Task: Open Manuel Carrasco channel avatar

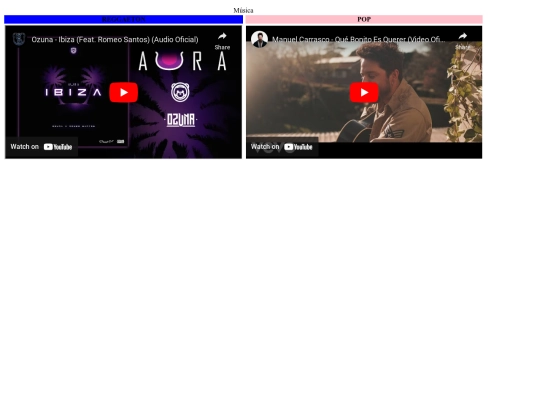Action: pyautogui.click(x=259, y=39)
